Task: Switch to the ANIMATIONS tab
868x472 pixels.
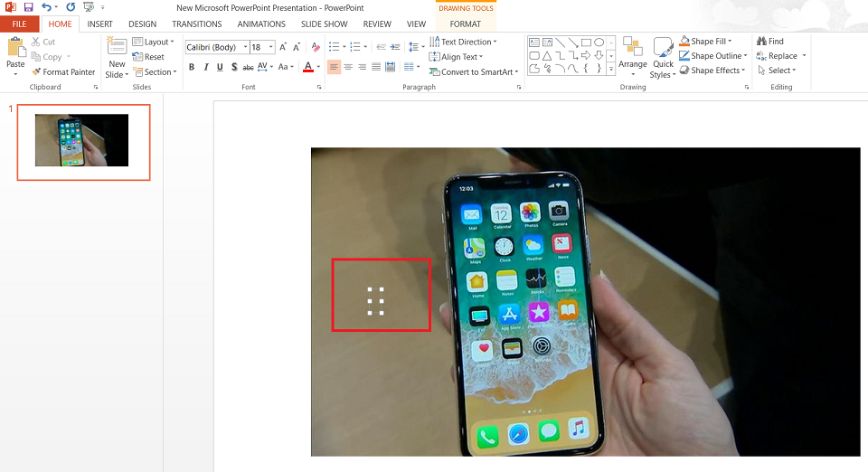Action: click(261, 24)
